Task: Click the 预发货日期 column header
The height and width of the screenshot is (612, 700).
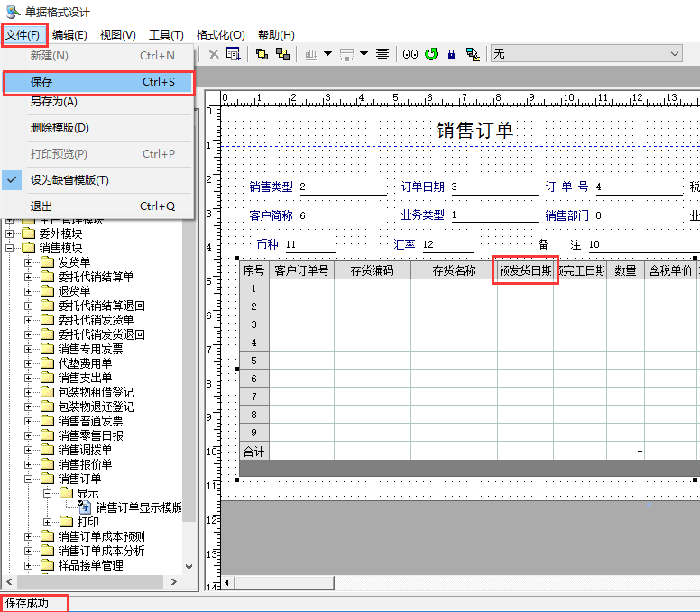Action: 525,270
